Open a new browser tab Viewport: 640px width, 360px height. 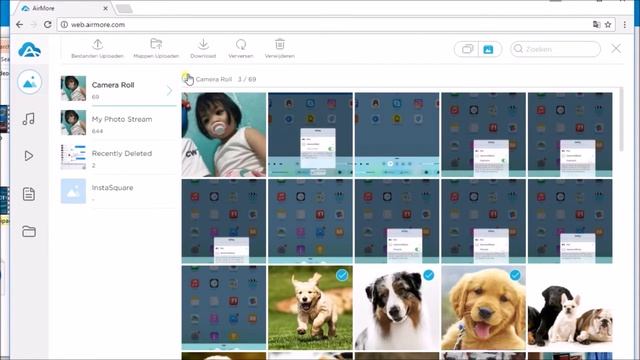pos(124,9)
